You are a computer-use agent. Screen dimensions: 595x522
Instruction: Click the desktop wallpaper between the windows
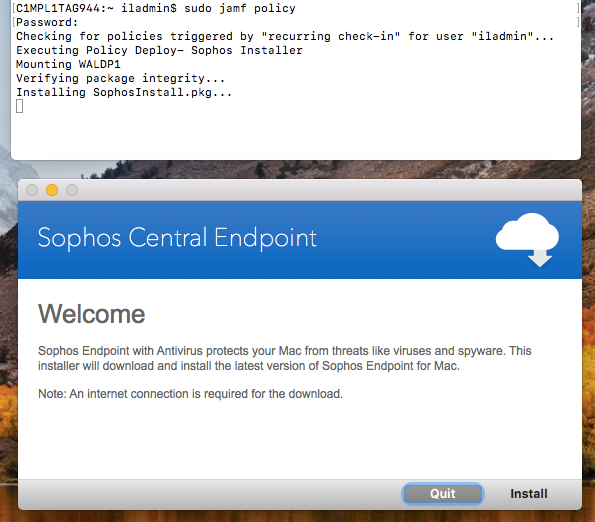click(296, 170)
